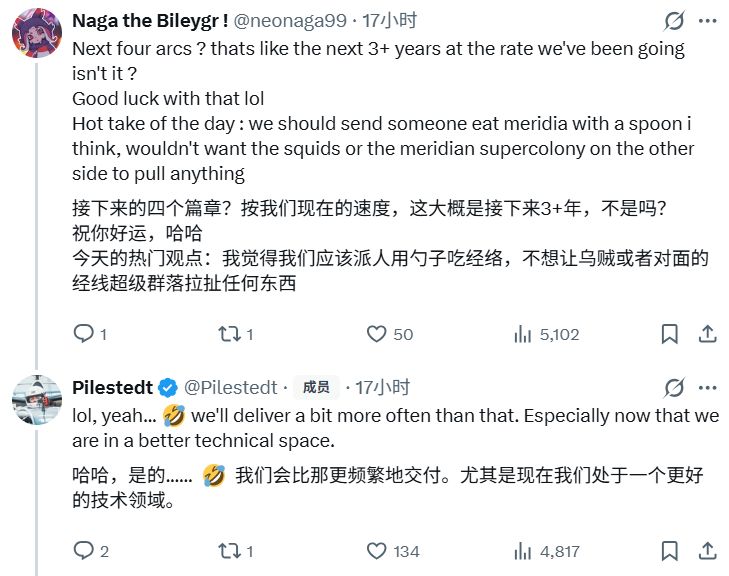Click the 成员 badge next to Pilestedt
This screenshot has height=576, width=729.
[315, 387]
